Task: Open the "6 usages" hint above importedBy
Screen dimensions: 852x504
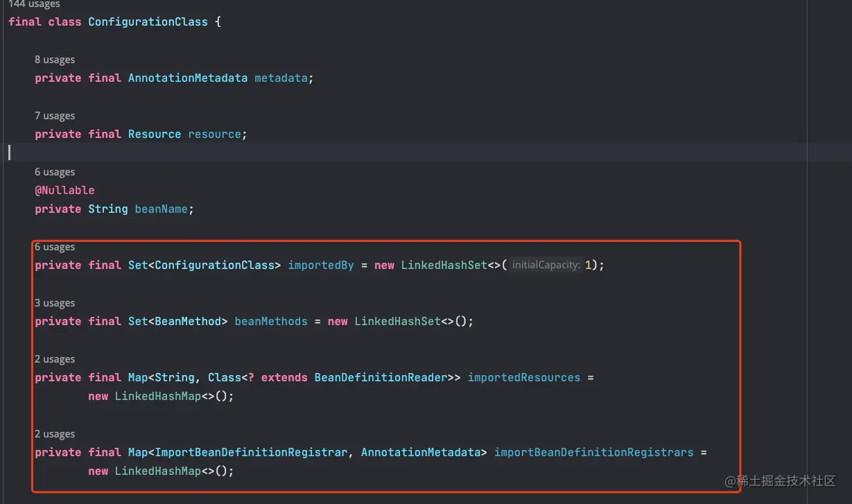Action: click(x=55, y=247)
